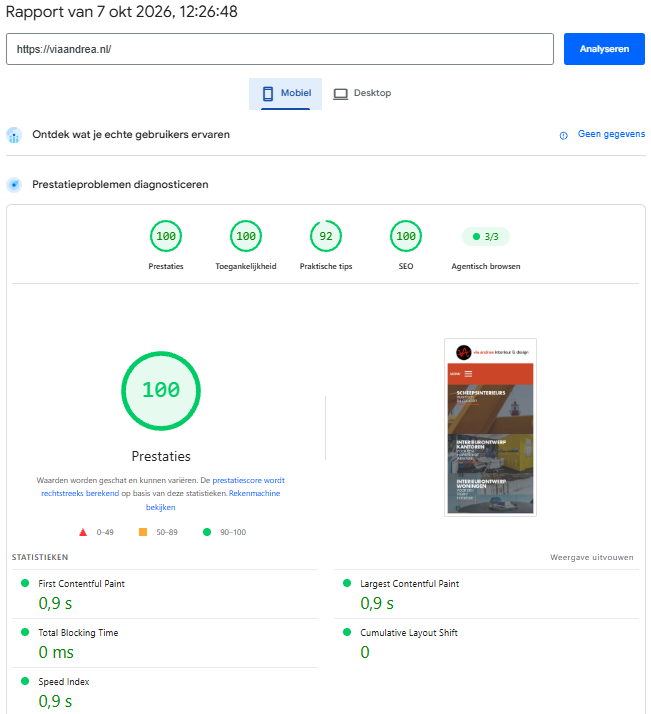
Task: Click the green dot beside Total Blocking Time
Action: coord(25,632)
